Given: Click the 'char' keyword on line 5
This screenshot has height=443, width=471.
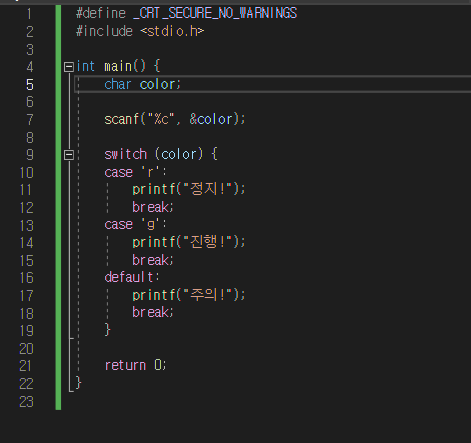Looking at the screenshot, I should (118, 84).
